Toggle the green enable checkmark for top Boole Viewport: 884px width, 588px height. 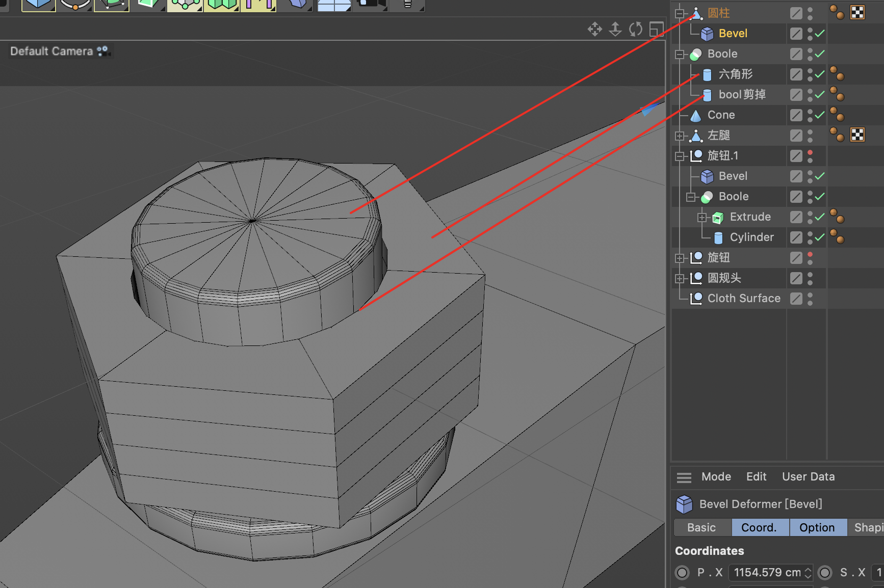[x=820, y=54]
